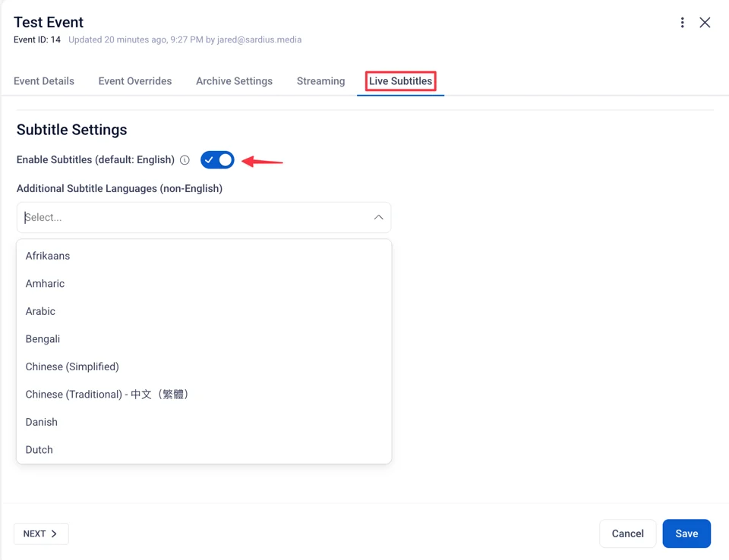Open the three-dot more options menu
729x560 pixels.
point(682,22)
